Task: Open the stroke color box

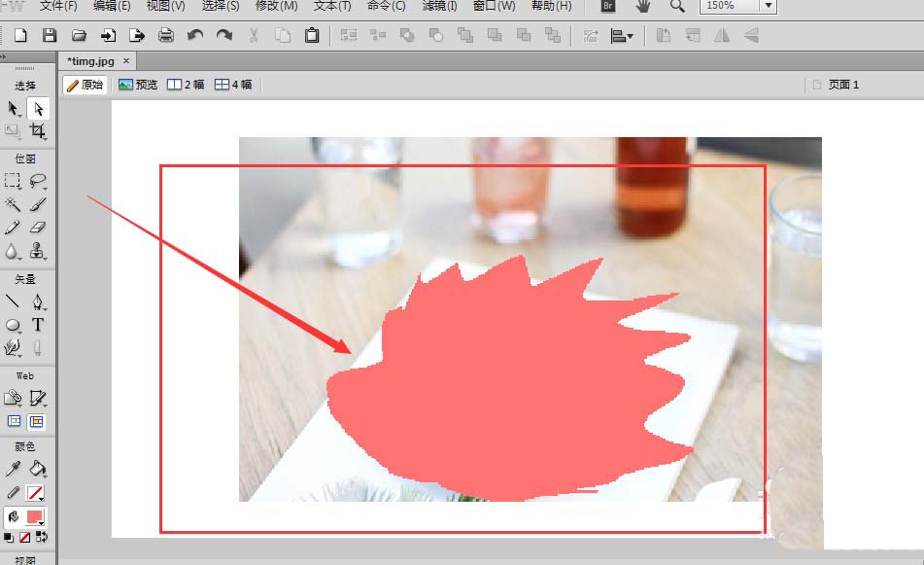Action: pos(35,493)
